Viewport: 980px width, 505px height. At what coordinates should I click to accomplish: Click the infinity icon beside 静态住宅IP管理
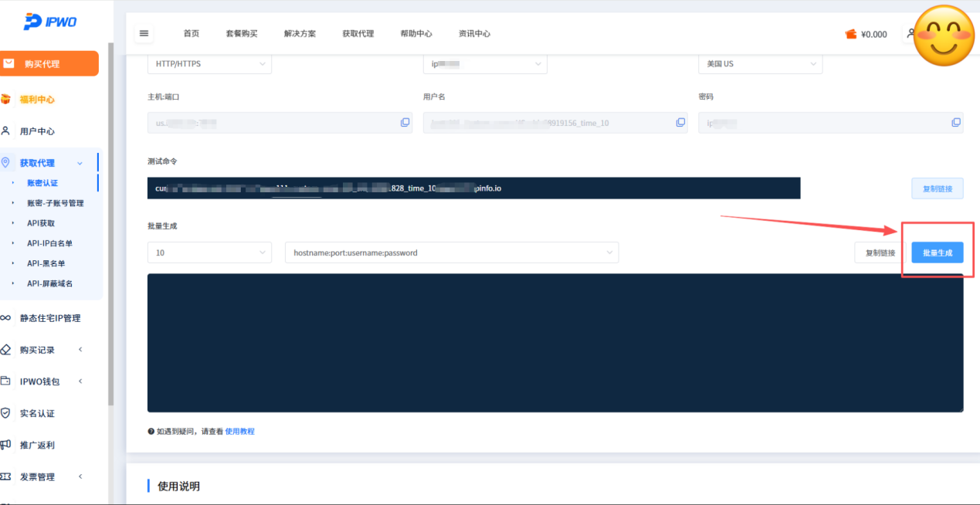pyautogui.click(x=5, y=318)
